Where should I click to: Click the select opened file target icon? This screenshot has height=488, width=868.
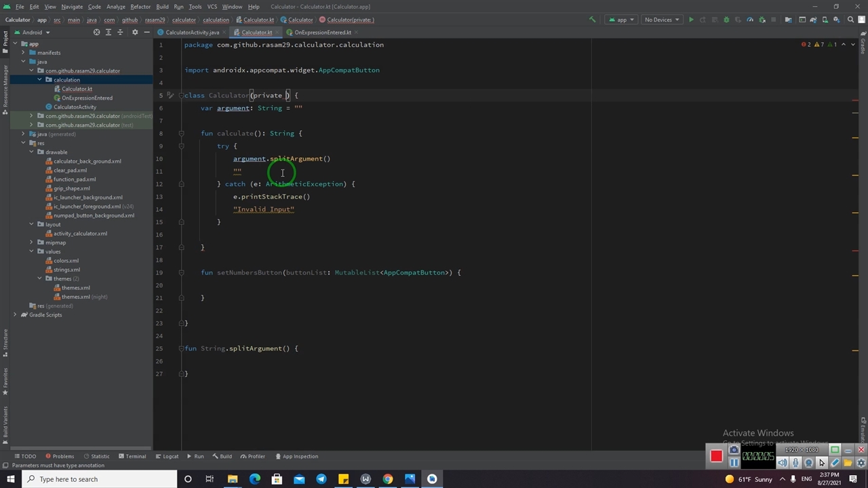(96, 33)
